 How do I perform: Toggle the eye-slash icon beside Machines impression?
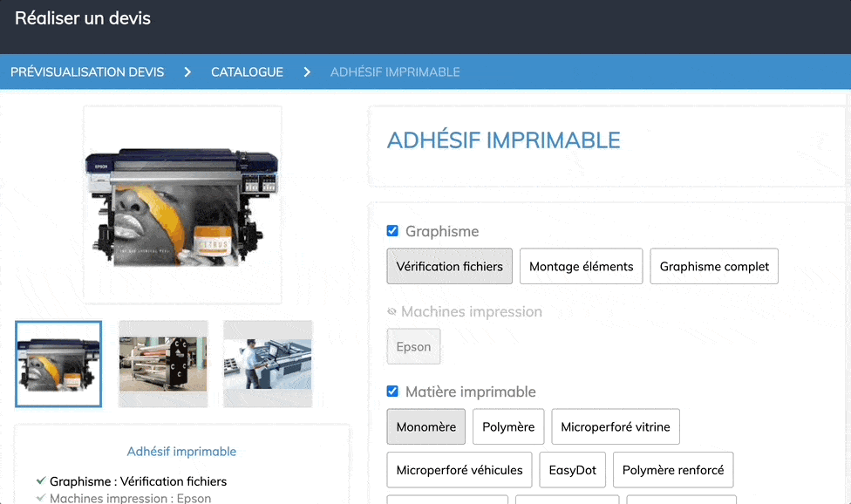coord(391,312)
